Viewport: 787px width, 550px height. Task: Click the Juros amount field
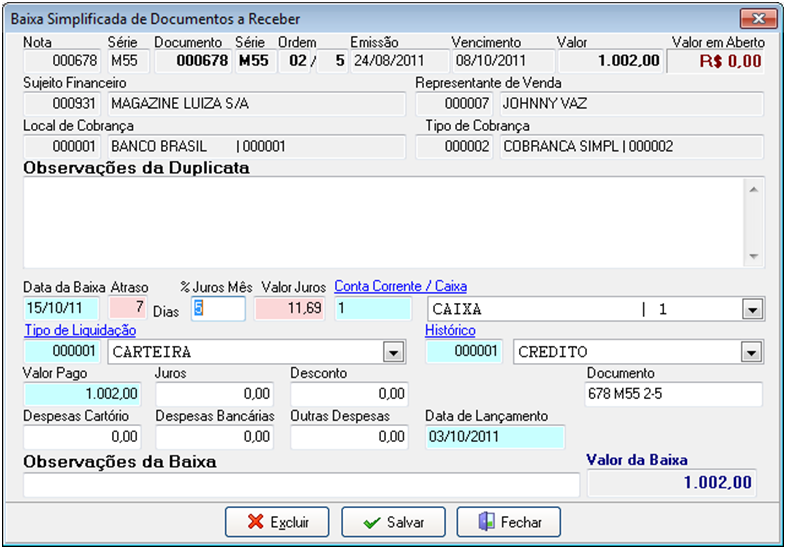click(214, 394)
